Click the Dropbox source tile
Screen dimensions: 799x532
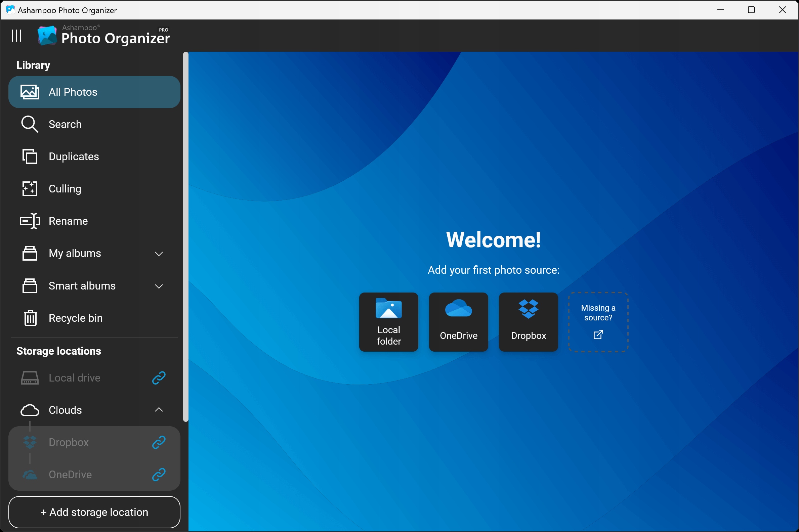528,322
